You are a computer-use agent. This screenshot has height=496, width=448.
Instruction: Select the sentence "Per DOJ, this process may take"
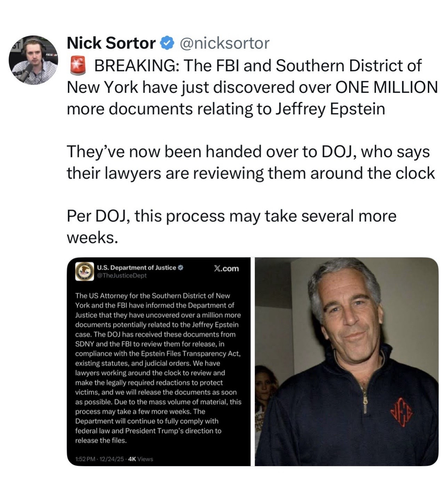pyautogui.click(x=232, y=227)
